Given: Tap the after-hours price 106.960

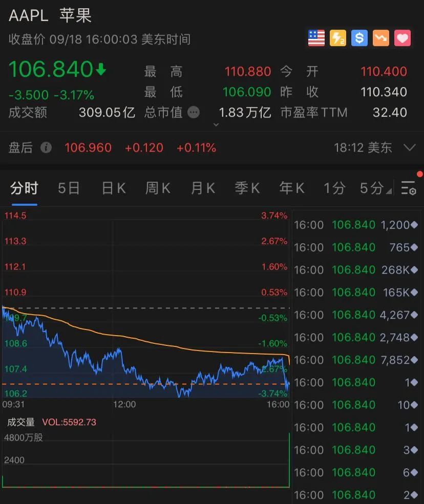Looking at the screenshot, I should click(x=88, y=148).
